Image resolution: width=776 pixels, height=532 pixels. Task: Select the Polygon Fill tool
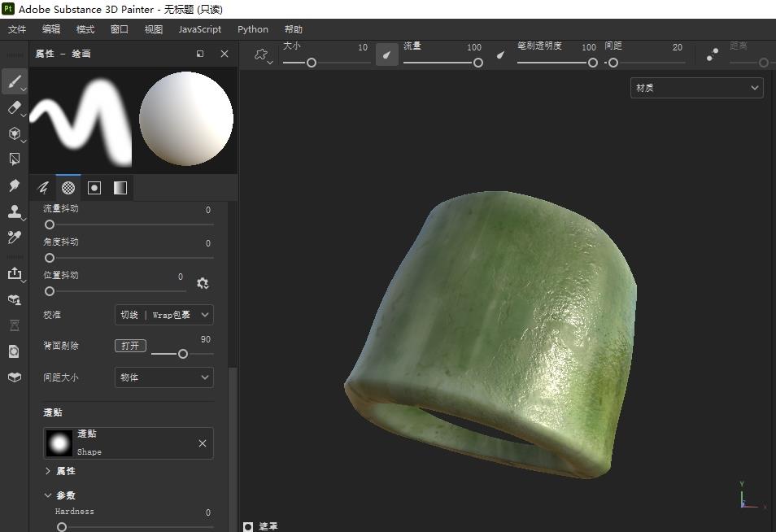coord(15,159)
